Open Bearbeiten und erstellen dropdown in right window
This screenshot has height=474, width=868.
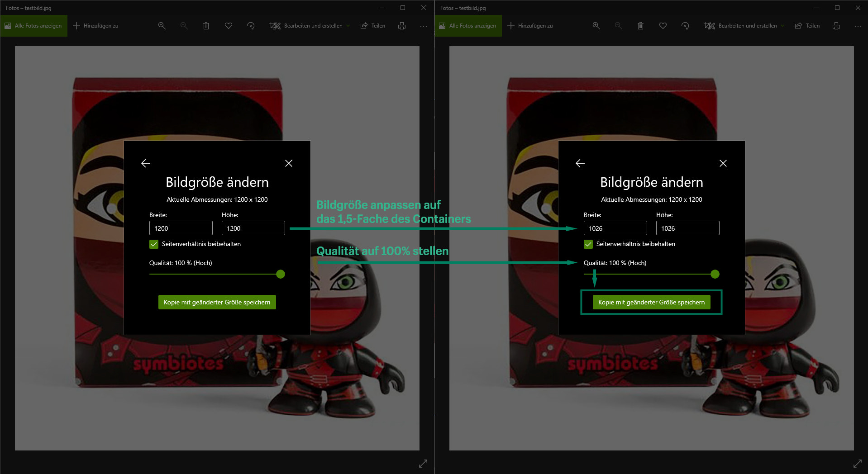(x=744, y=26)
